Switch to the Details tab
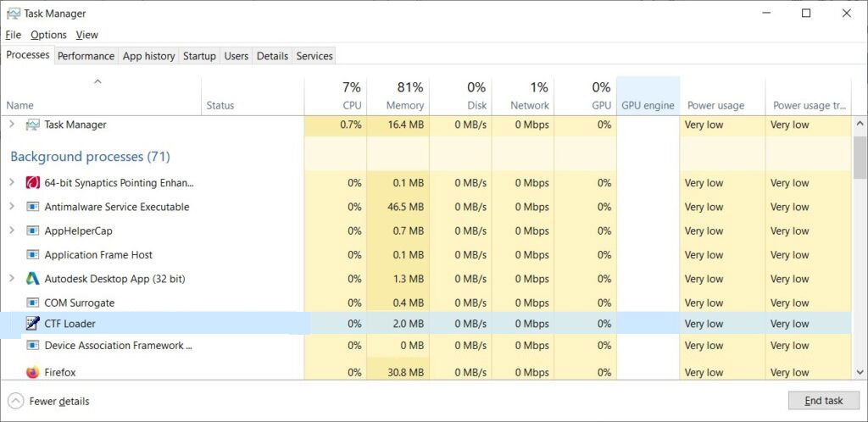This screenshot has height=422, width=868. pos(272,56)
